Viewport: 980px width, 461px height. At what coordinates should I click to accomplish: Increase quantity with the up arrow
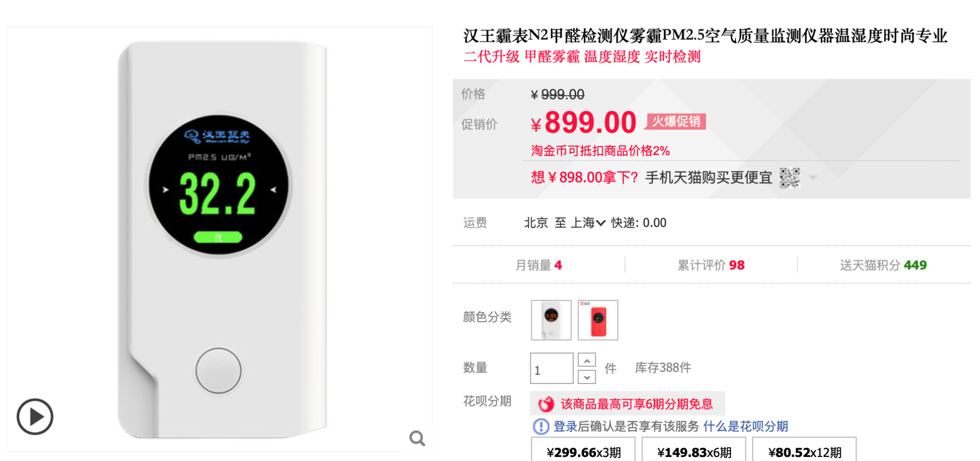coord(587,361)
